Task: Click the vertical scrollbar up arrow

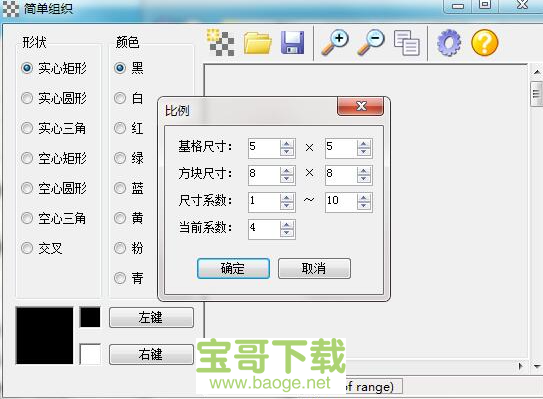Action: 536,72
